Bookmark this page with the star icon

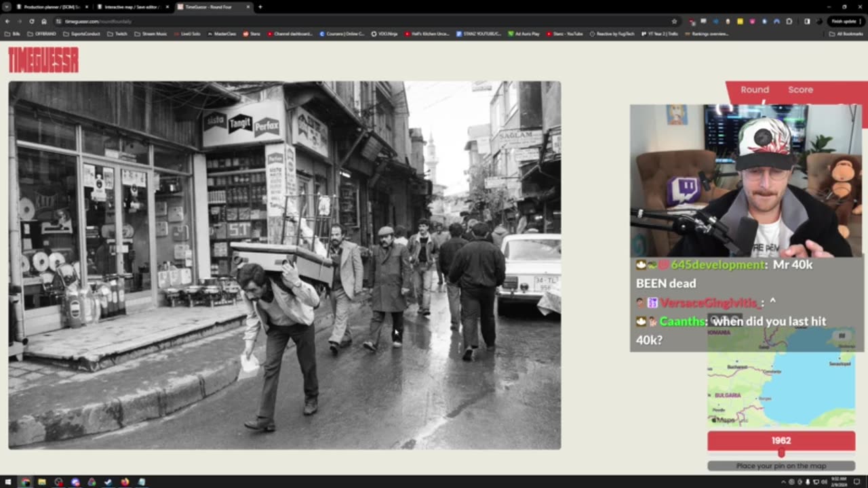pos(674,22)
